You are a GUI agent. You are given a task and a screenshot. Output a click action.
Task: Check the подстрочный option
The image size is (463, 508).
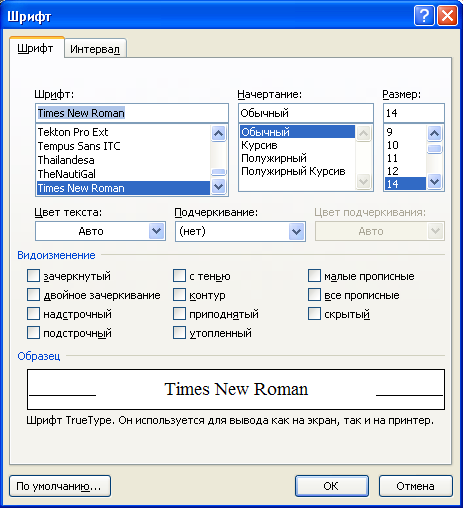(x=33, y=333)
